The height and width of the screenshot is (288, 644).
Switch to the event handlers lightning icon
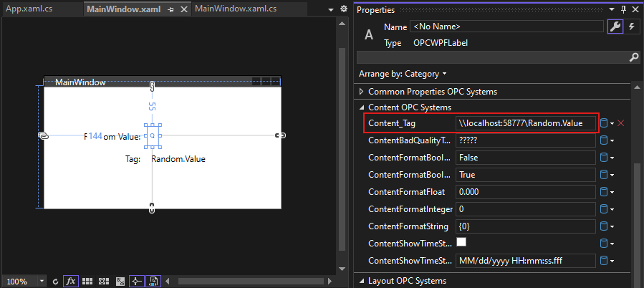[631, 27]
